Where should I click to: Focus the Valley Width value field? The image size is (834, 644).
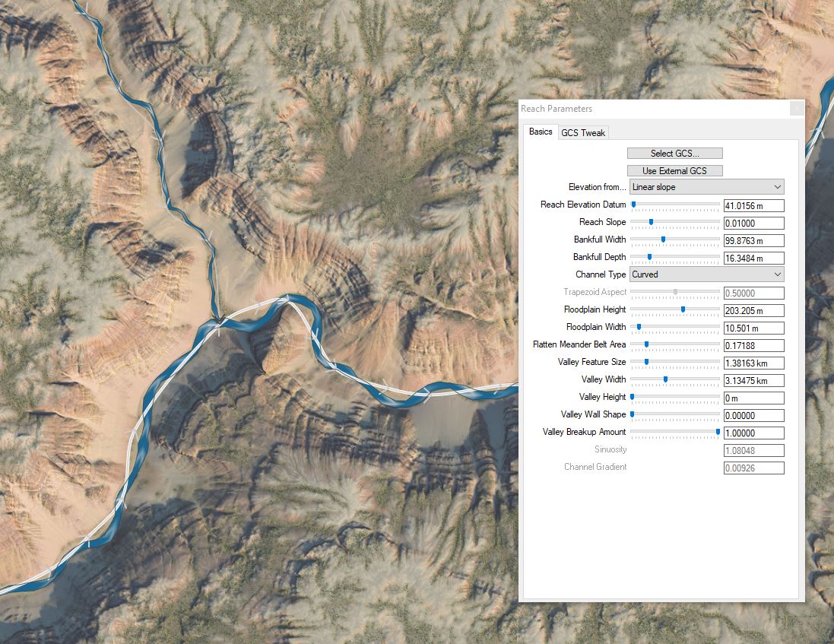tap(753, 381)
